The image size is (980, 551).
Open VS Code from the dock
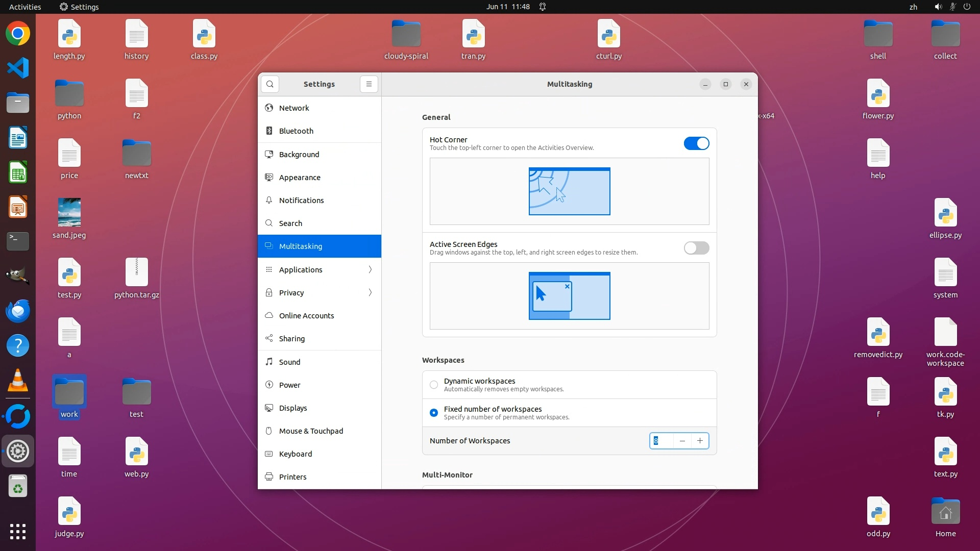click(18, 68)
